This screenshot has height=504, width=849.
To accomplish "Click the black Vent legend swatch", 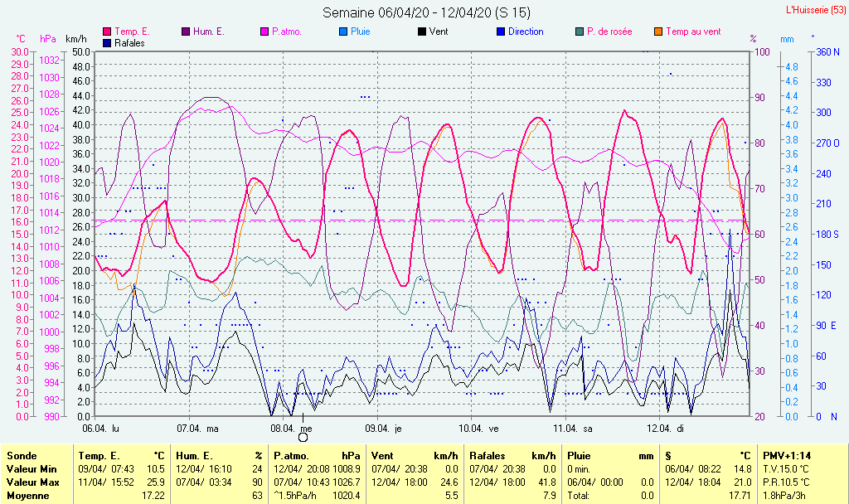I will (422, 32).
